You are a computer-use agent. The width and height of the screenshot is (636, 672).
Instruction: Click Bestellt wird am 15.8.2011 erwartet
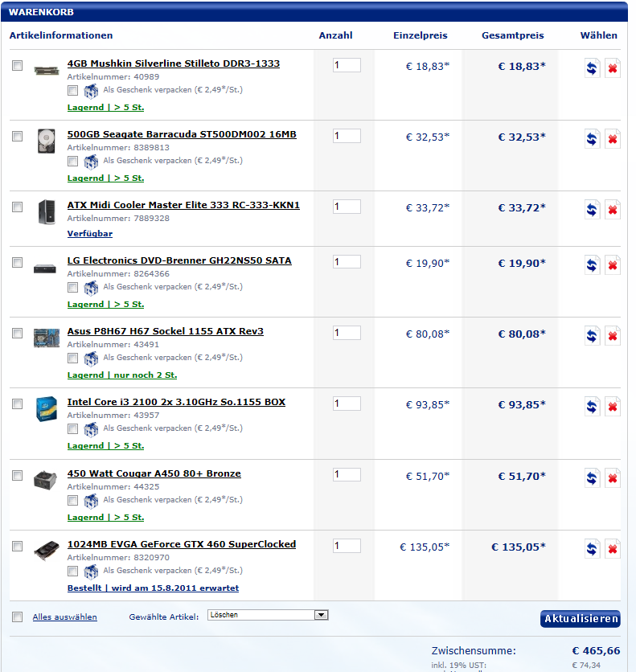point(153,588)
